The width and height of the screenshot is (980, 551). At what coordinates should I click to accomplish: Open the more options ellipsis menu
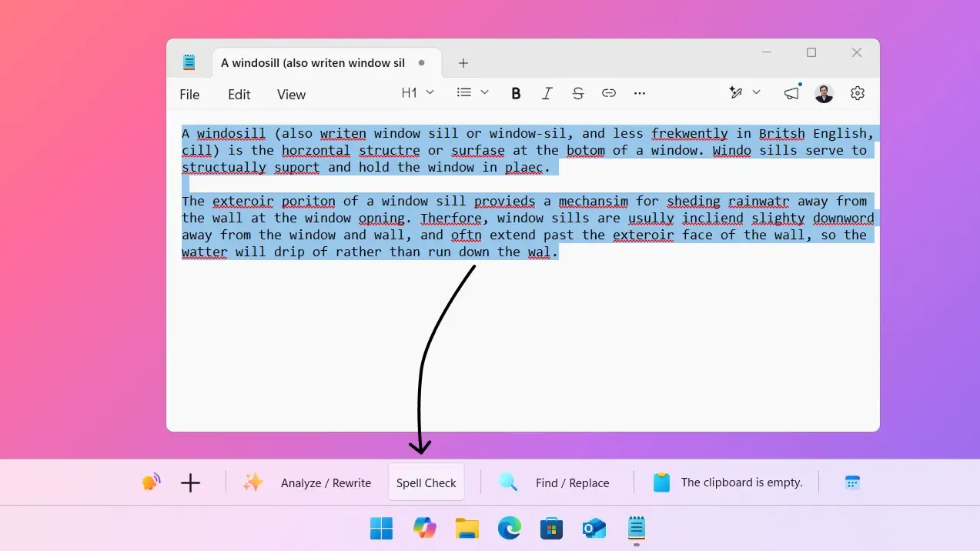639,93
